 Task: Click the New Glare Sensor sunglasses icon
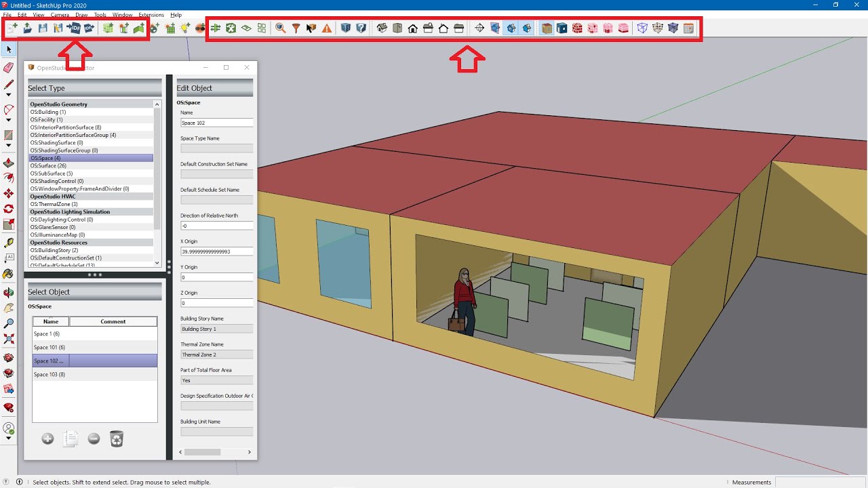[200, 28]
